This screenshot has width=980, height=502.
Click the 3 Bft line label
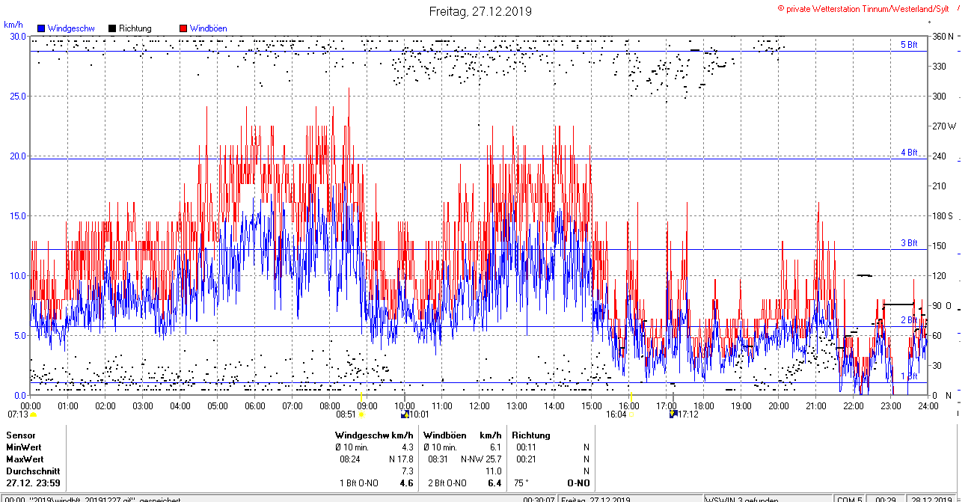pos(908,243)
